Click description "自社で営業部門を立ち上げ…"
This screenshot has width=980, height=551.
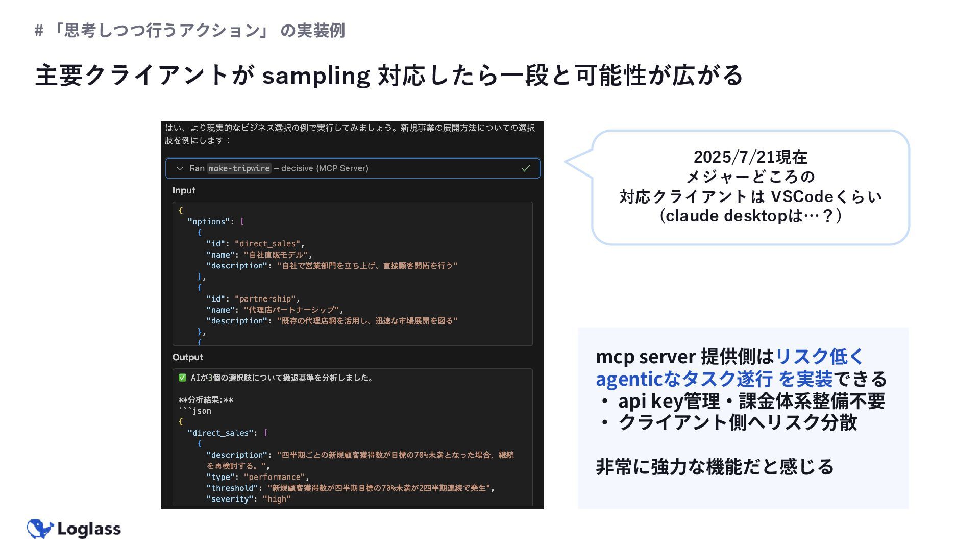click(367, 266)
